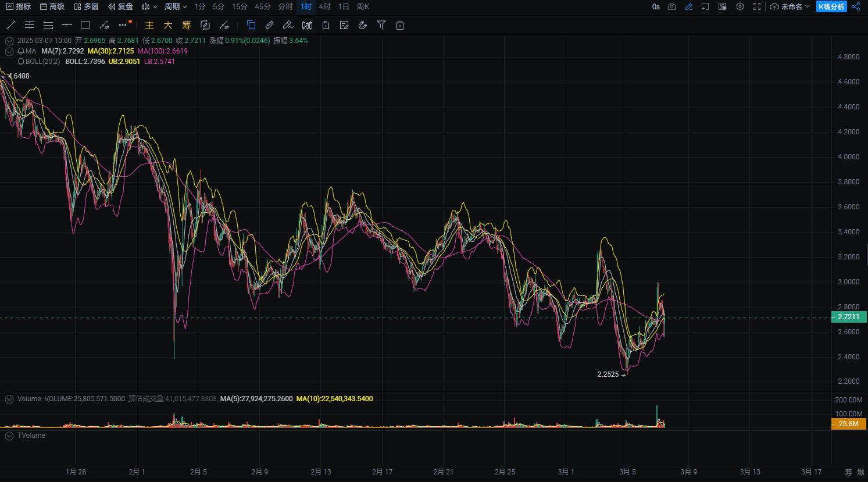This screenshot has height=482, width=868.
Task: Select the 15分 timeframe tab
Action: (240, 6)
